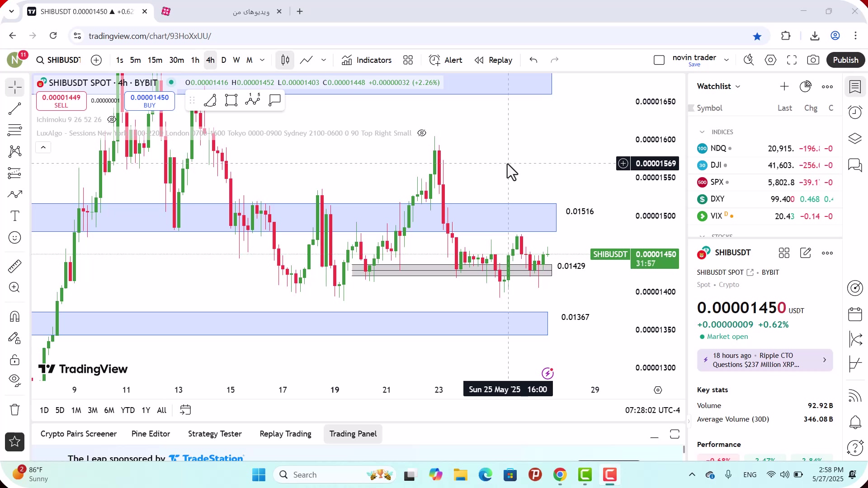Open the Indicators dialog
Viewport: 868px width, 488px height.
tap(367, 60)
